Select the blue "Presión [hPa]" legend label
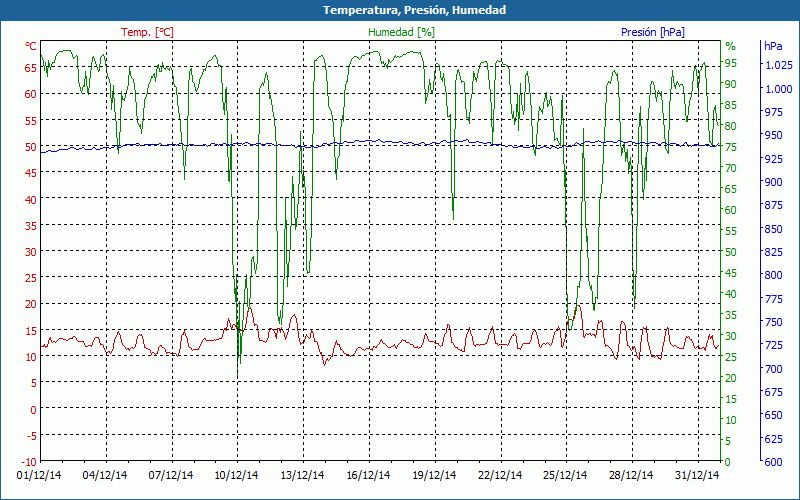Image resolution: width=800 pixels, height=500 pixels. [653, 32]
